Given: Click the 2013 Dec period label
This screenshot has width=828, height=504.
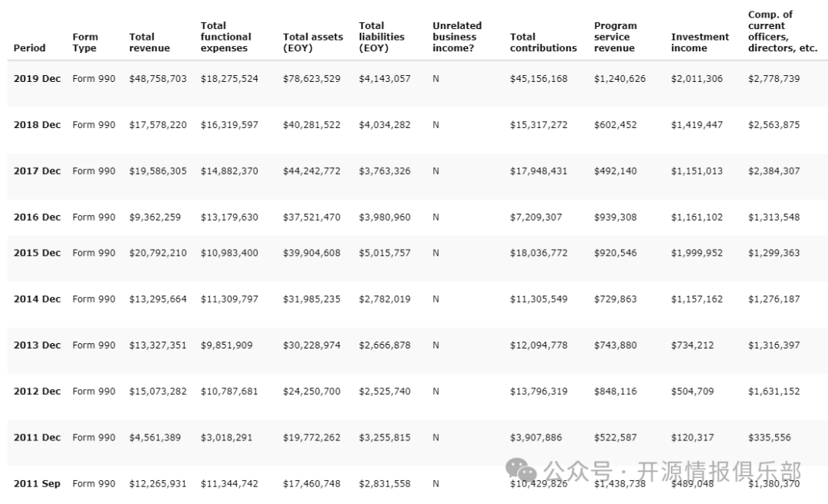Looking at the screenshot, I should click(37, 345).
